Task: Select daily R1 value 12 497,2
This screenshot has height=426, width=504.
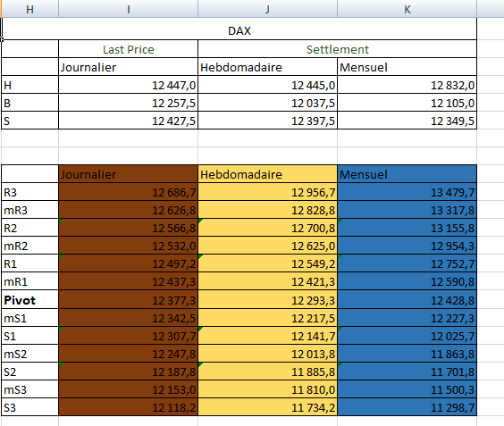Action: click(x=129, y=263)
